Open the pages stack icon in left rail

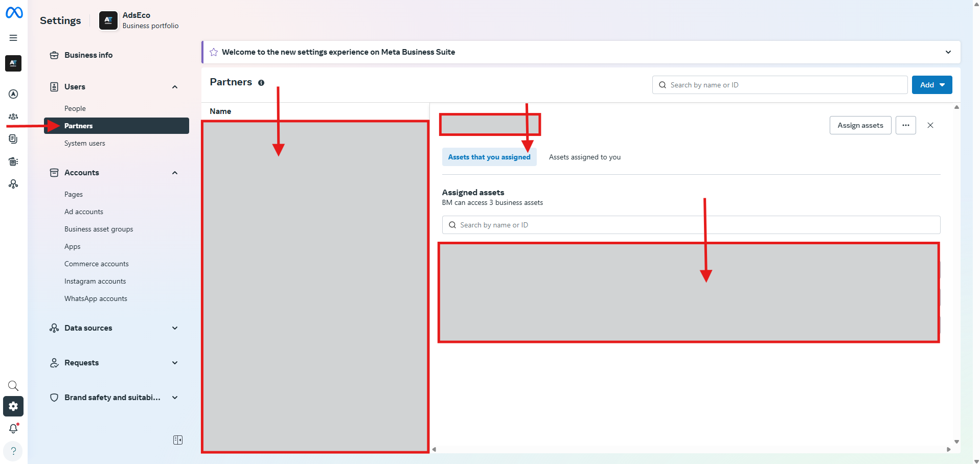(x=13, y=139)
